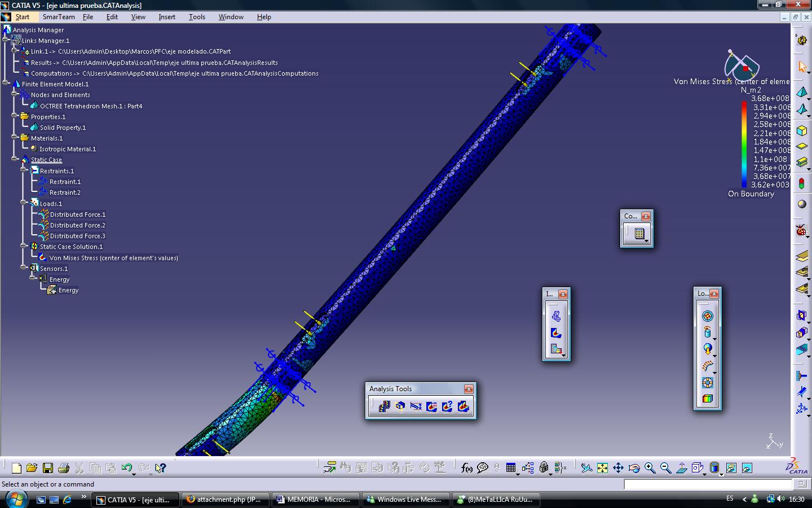The image size is (812, 508).
Task: Open the Information tool with question mark
Action: 448,406
